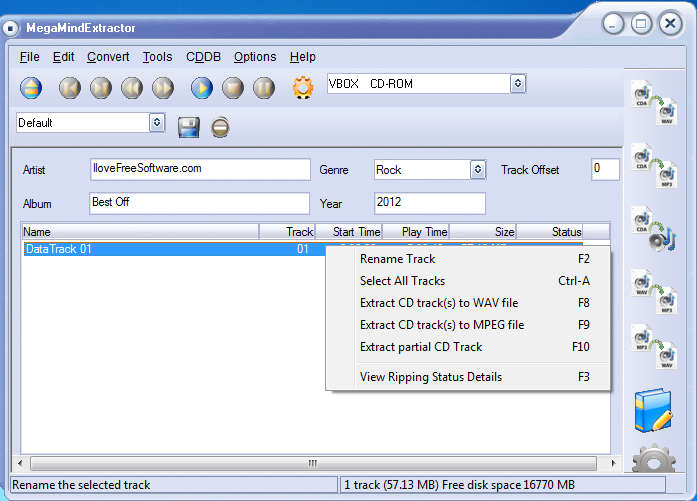Click the previous track button
The width and height of the screenshot is (697, 501).
(70, 88)
